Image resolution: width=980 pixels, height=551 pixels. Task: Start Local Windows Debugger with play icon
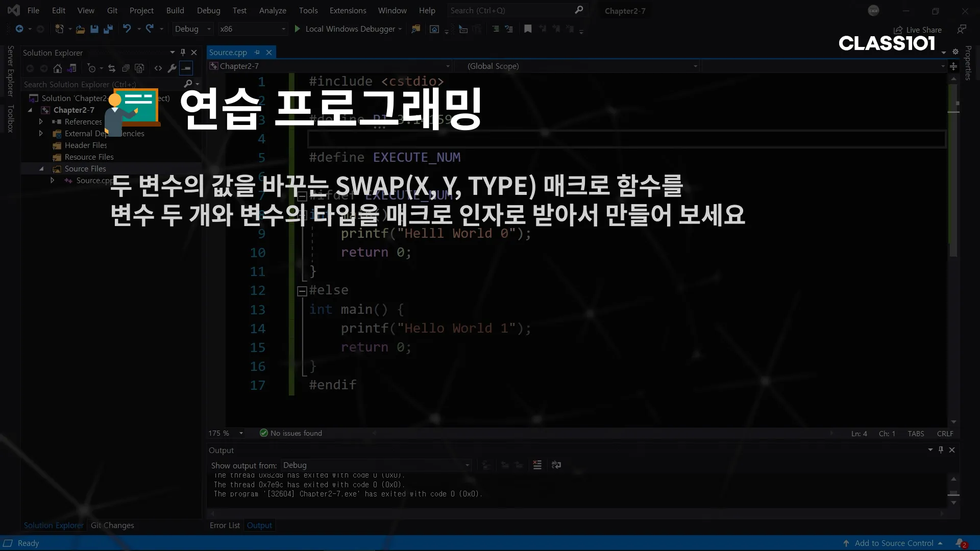(x=298, y=29)
